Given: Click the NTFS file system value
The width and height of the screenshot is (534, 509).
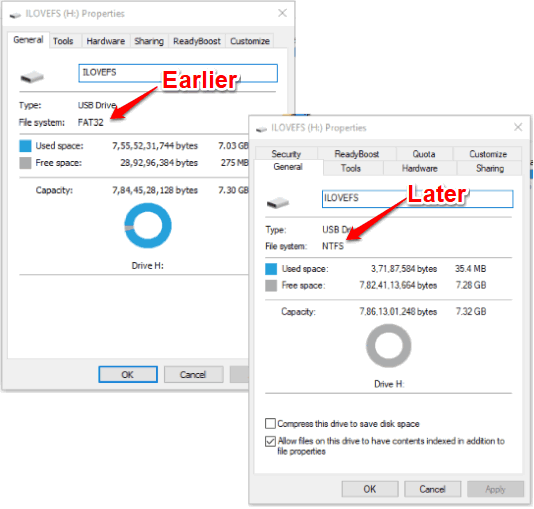Looking at the screenshot, I should click(x=333, y=246).
